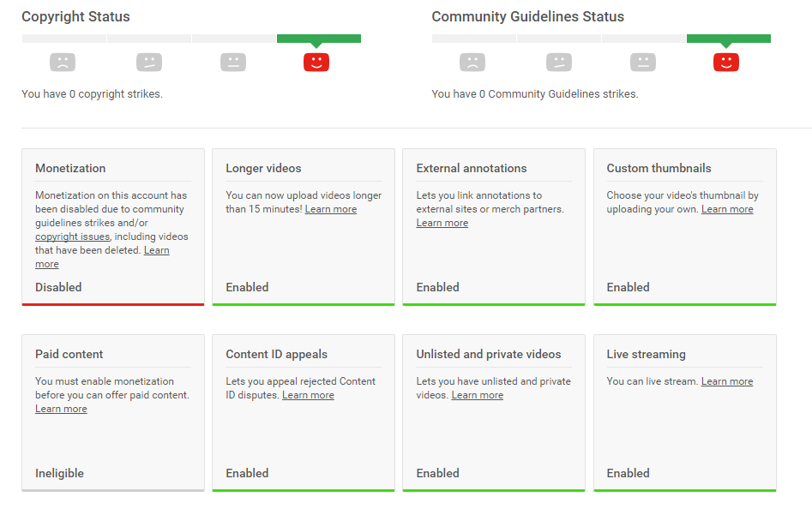Open Learn more for External annotations

[442, 223]
